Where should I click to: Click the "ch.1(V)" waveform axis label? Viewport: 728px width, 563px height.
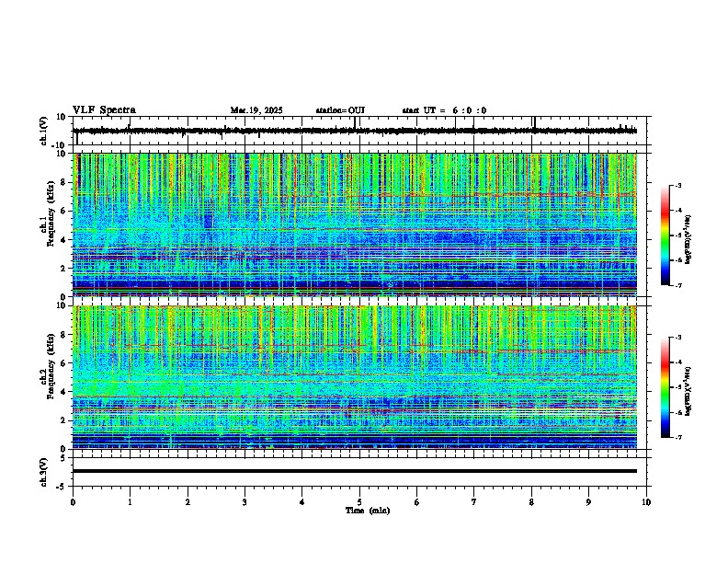coord(44,131)
